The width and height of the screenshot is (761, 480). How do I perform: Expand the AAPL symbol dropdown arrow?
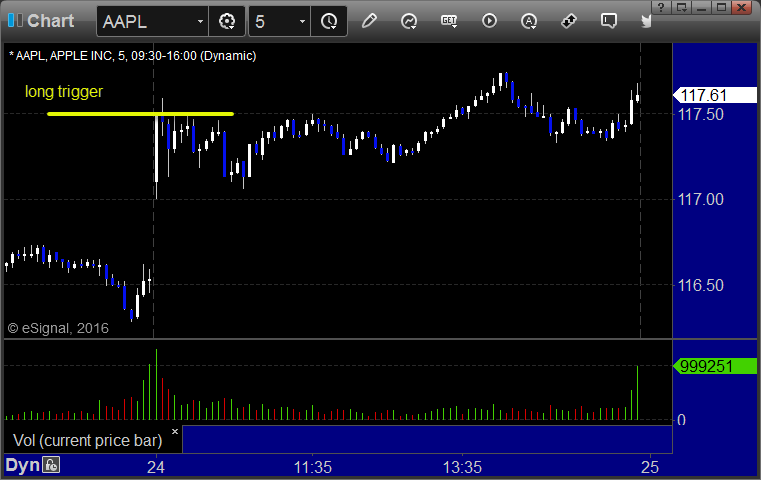[200, 21]
